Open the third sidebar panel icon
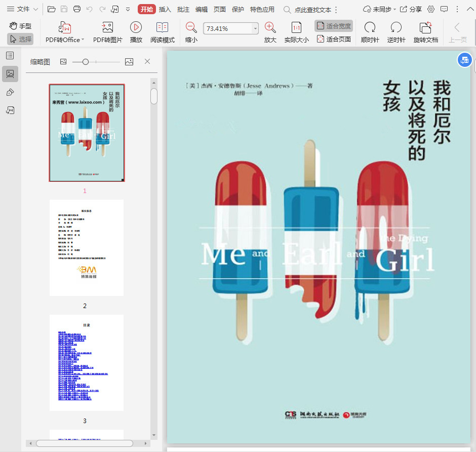Image resolution: width=476 pixels, height=452 pixels. (x=10, y=92)
